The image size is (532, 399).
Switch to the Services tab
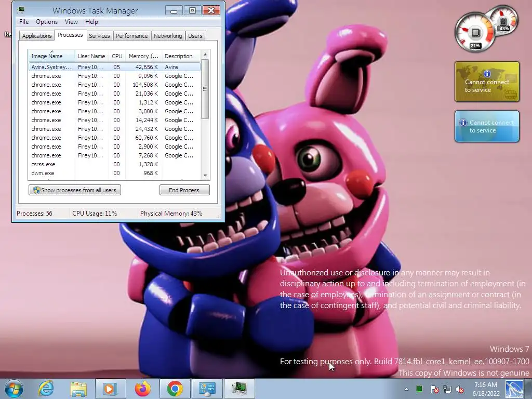click(x=99, y=36)
